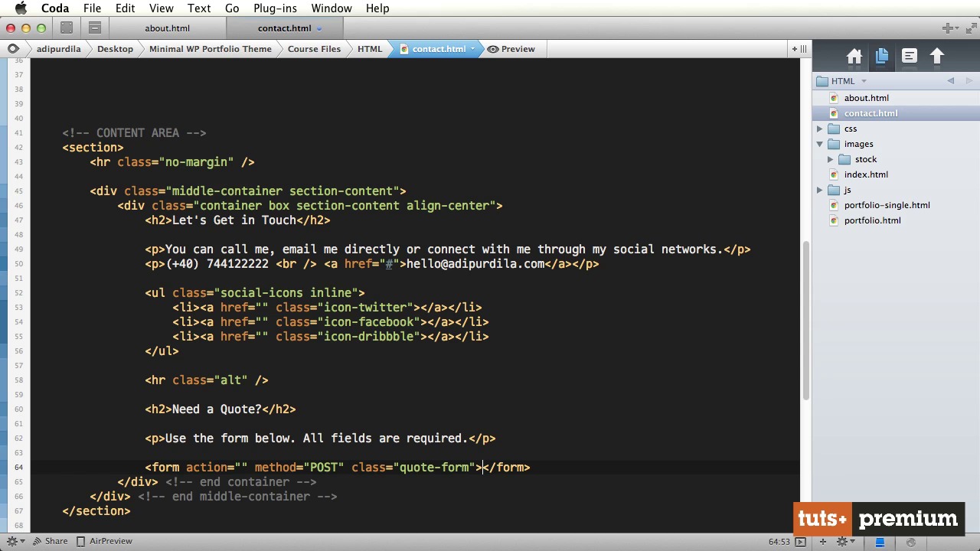Click the tab list view icon in tab bar
The height and width of the screenshot is (551, 980).
pyautogui.click(x=95, y=28)
